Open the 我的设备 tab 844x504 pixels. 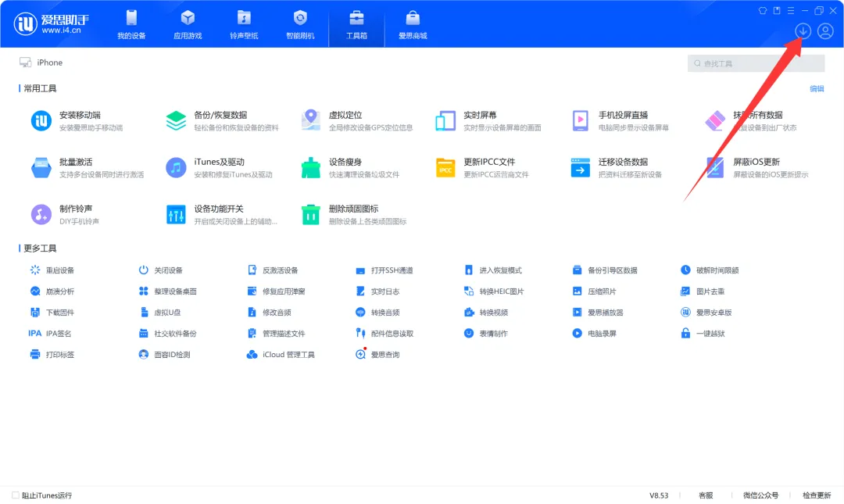[131, 25]
